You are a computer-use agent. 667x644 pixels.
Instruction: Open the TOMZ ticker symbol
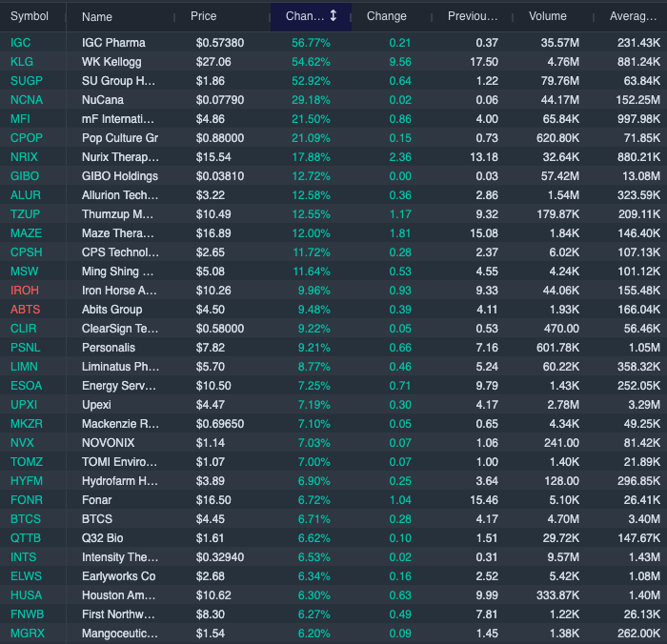click(x=27, y=462)
